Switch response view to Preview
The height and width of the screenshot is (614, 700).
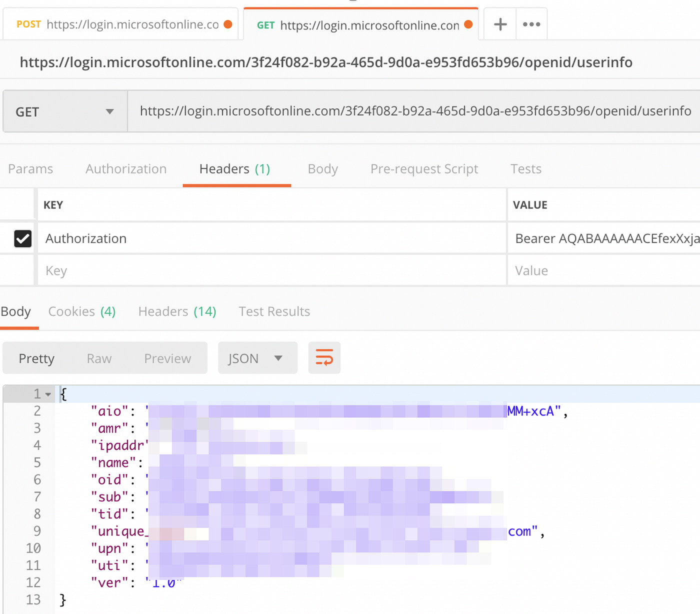point(167,358)
